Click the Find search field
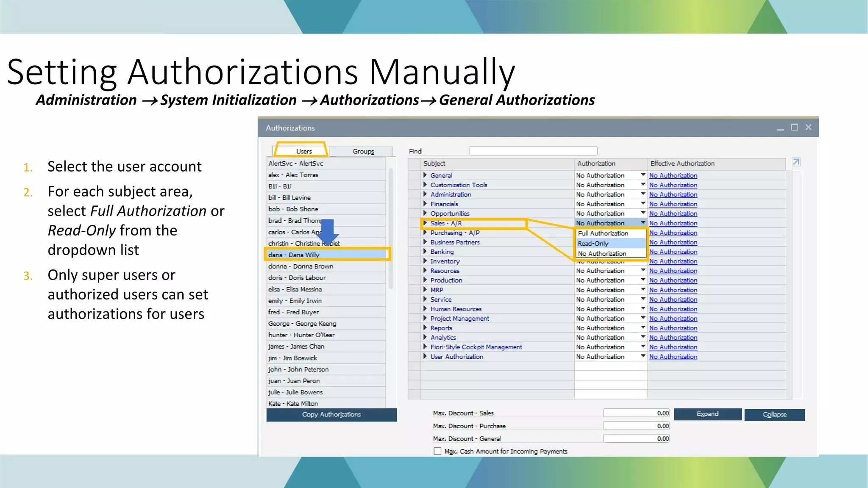The height and width of the screenshot is (488, 868). (x=533, y=151)
